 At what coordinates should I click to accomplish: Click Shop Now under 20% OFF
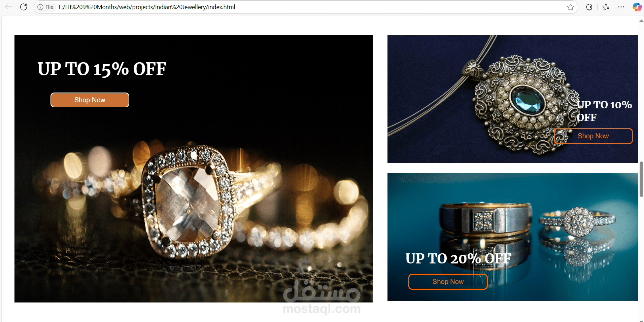coord(448,282)
